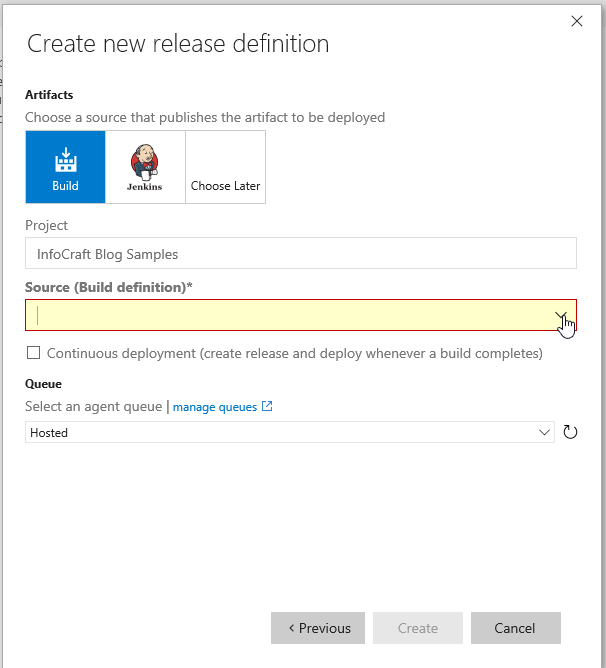The height and width of the screenshot is (668, 606).
Task: Click the Hosted text in the queue combo box
Action: tap(49, 433)
